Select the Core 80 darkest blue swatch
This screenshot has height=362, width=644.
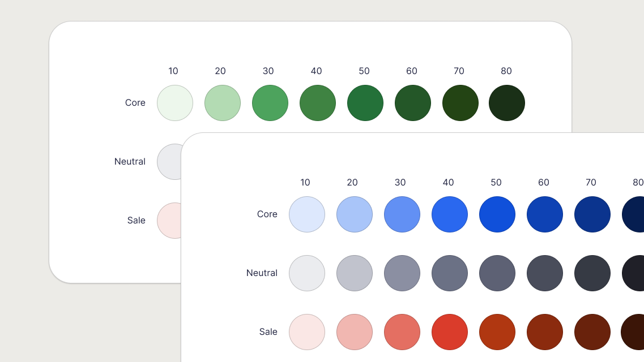point(638,214)
